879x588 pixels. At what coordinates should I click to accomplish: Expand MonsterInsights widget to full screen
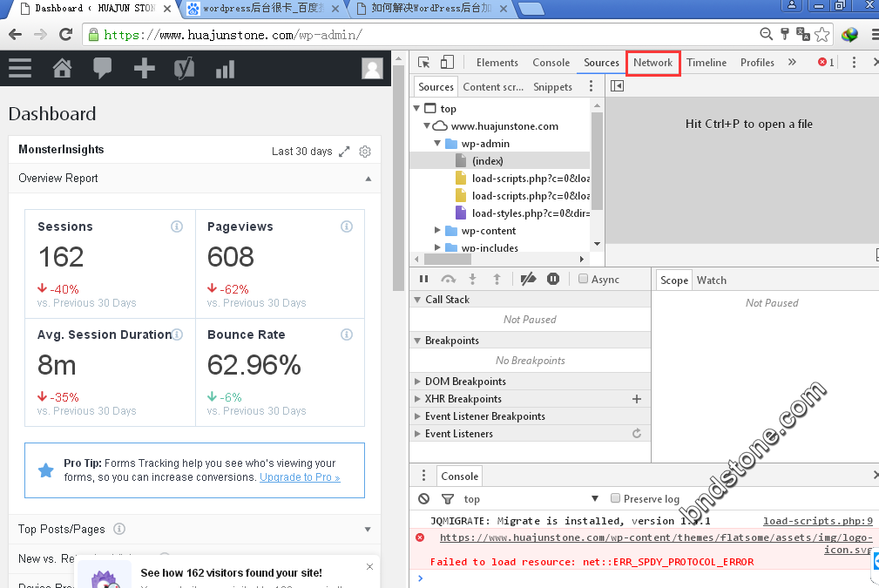[344, 152]
